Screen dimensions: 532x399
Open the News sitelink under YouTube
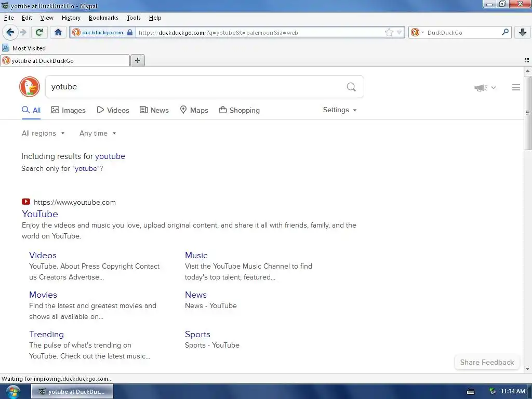(x=196, y=295)
